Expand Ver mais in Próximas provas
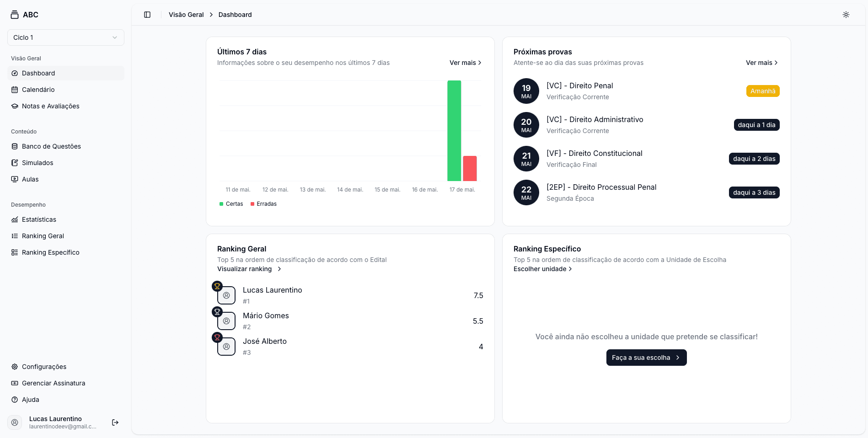Image resolution: width=868 pixels, height=438 pixels. 761,63
